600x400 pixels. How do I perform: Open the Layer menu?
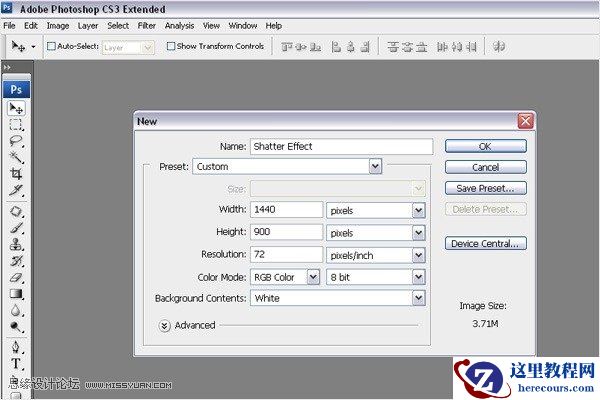(x=88, y=26)
